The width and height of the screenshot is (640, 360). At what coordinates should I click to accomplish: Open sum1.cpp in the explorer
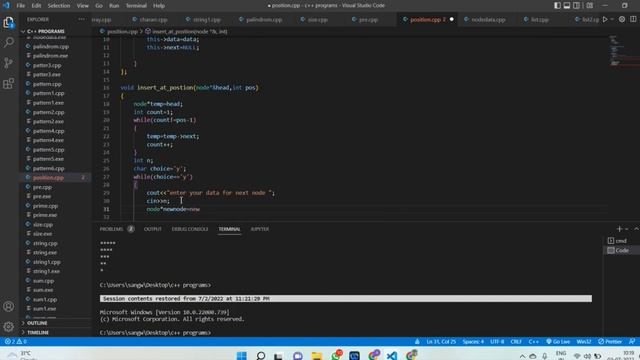tap(45, 299)
